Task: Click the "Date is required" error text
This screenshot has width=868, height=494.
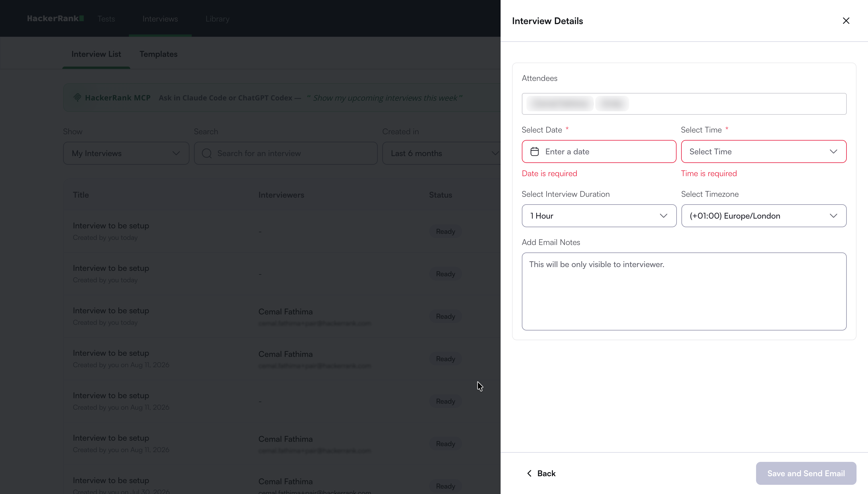Action: (550, 173)
